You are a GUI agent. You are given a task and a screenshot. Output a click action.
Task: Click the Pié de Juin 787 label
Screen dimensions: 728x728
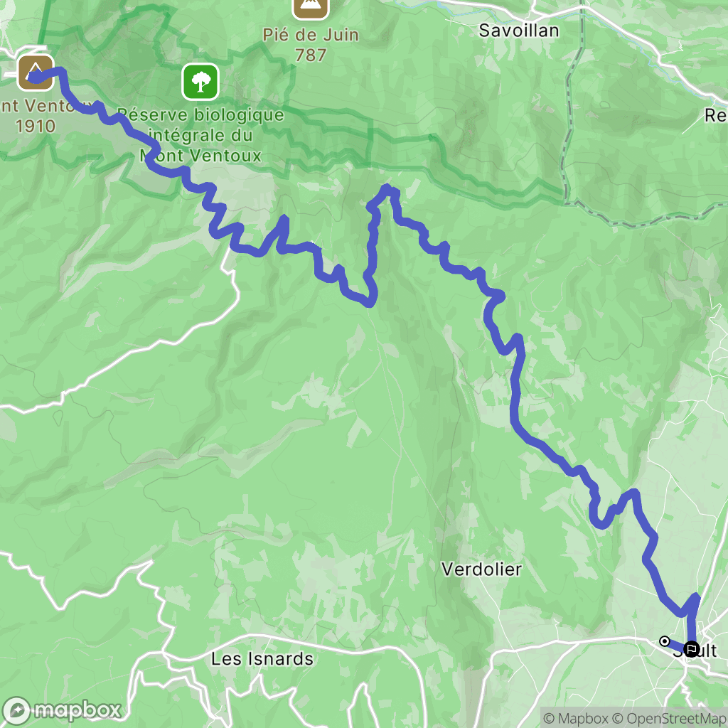(x=311, y=45)
